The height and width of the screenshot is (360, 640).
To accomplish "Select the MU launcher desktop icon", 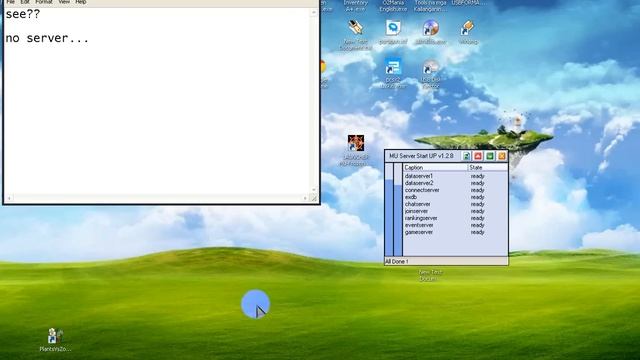I will [x=356, y=143].
